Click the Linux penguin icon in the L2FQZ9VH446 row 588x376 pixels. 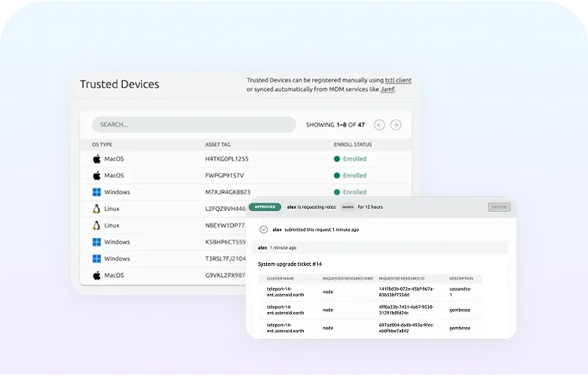click(96, 209)
